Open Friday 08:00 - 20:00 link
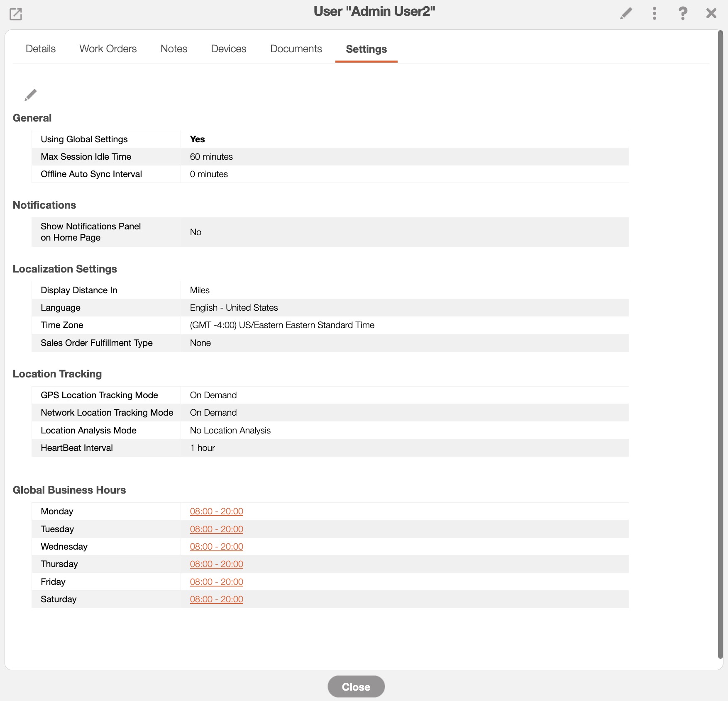 pyautogui.click(x=216, y=582)
